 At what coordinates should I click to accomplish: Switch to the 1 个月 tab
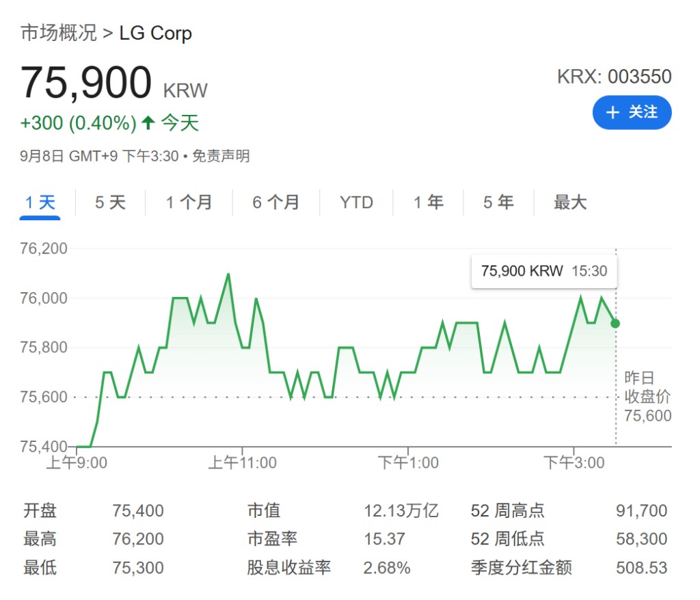pos(189,203)
